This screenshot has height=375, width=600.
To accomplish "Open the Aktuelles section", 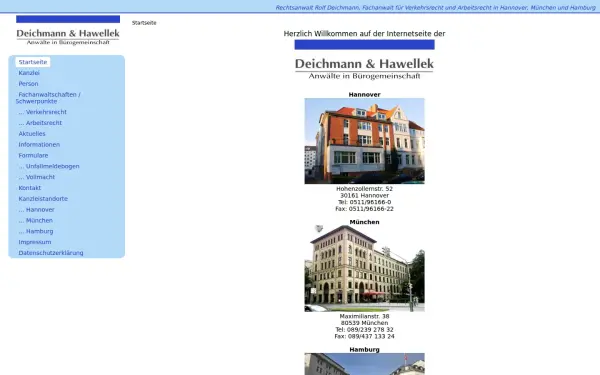I will pos(32,134).
